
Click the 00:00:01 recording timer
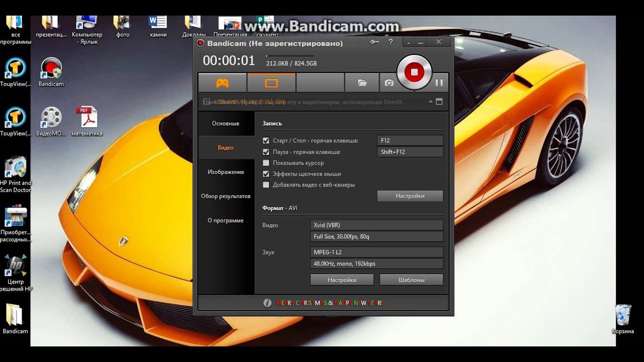click(229, 61)
